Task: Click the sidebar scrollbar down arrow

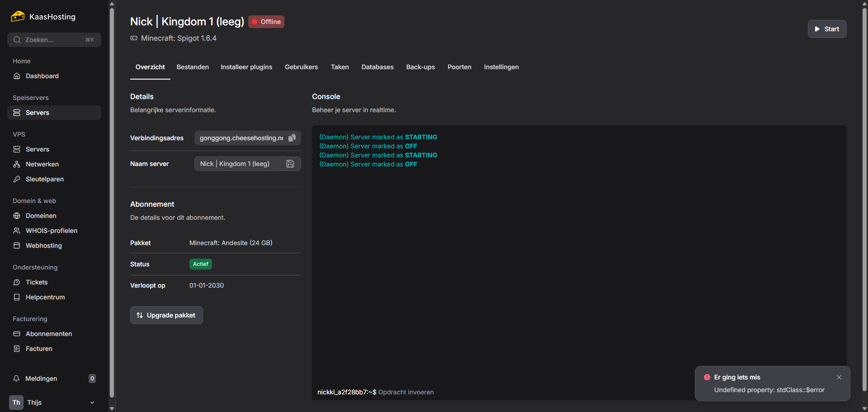Action: (112, 408)
